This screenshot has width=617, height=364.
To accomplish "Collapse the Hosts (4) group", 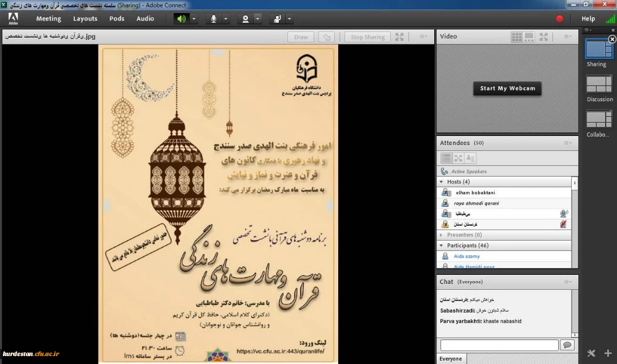I will coord(442,182).
